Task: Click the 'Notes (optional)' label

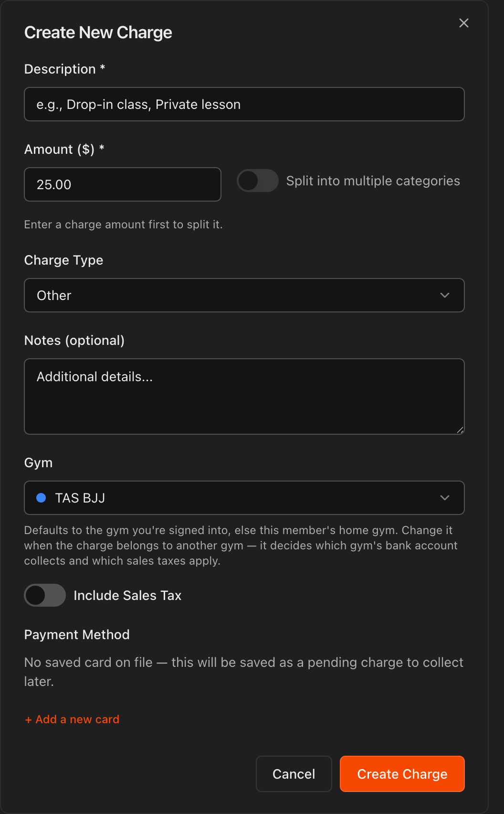Action: point(74,340)
